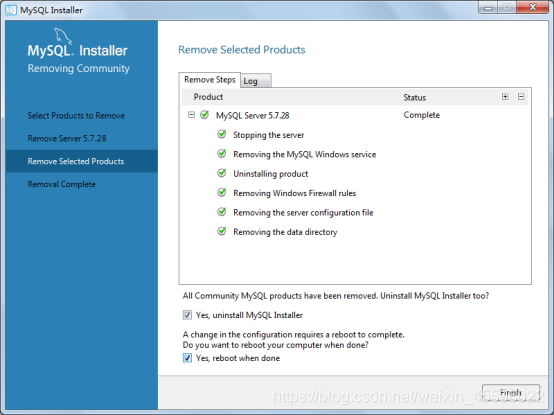The width and height of the screenshot is (554, 415).
Task: Select the Remove Steps tab
Action: pyautogui.click(x=210, y=80)
